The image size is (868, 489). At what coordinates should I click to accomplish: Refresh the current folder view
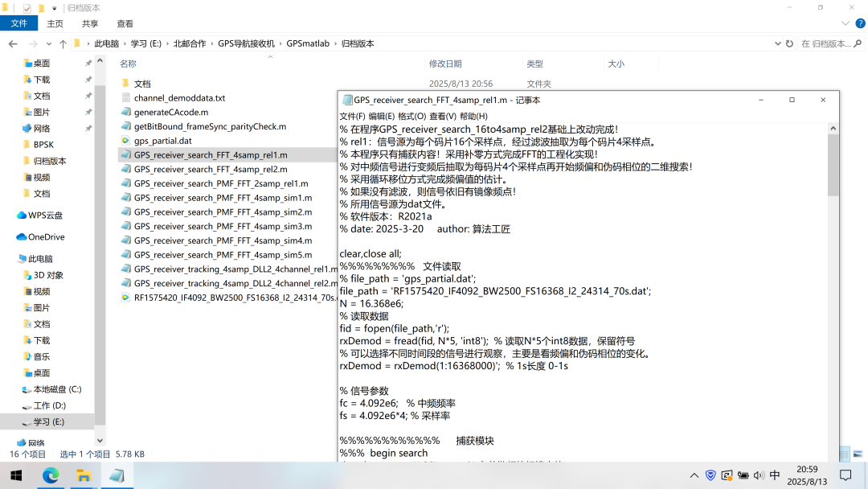click(789, 43)
